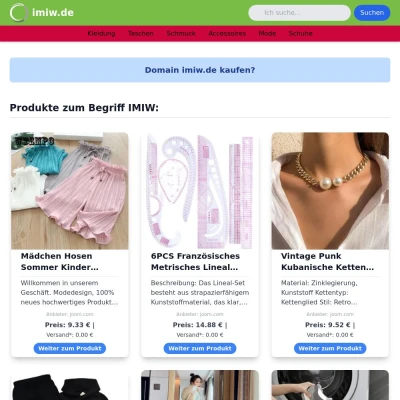Click the imiw.de circular logo icon
Viewport: 400px width, 400px height.
click(19, 13)
